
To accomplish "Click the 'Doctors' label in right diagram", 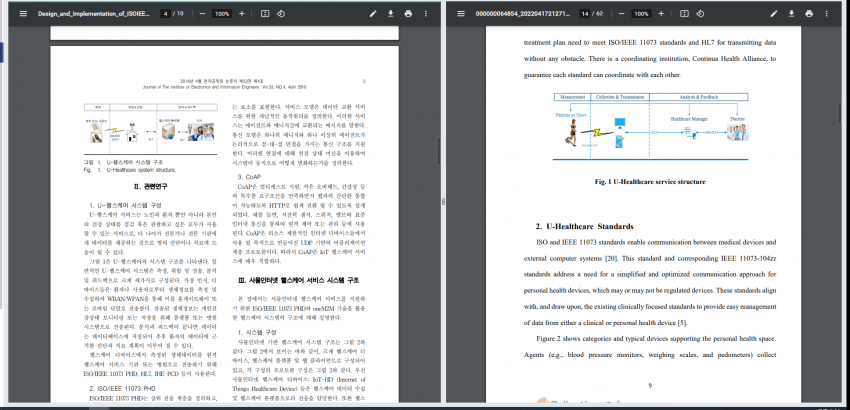I will coord(737,118).
